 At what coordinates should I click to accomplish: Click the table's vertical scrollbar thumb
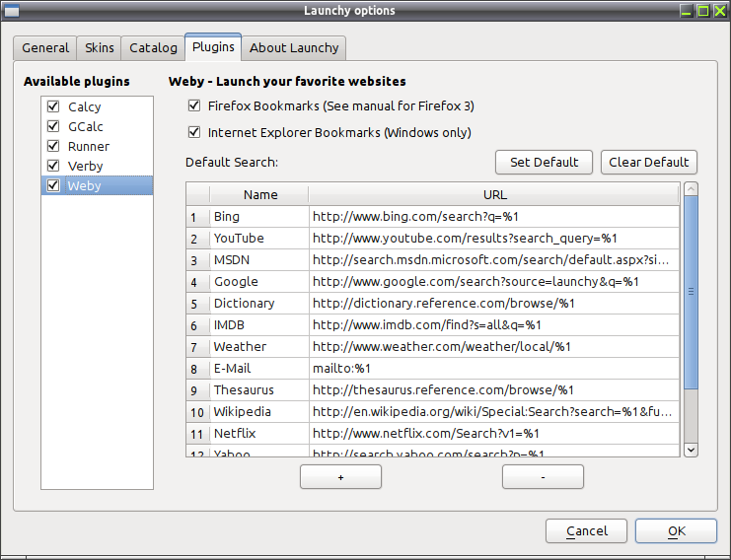point(691,292)
